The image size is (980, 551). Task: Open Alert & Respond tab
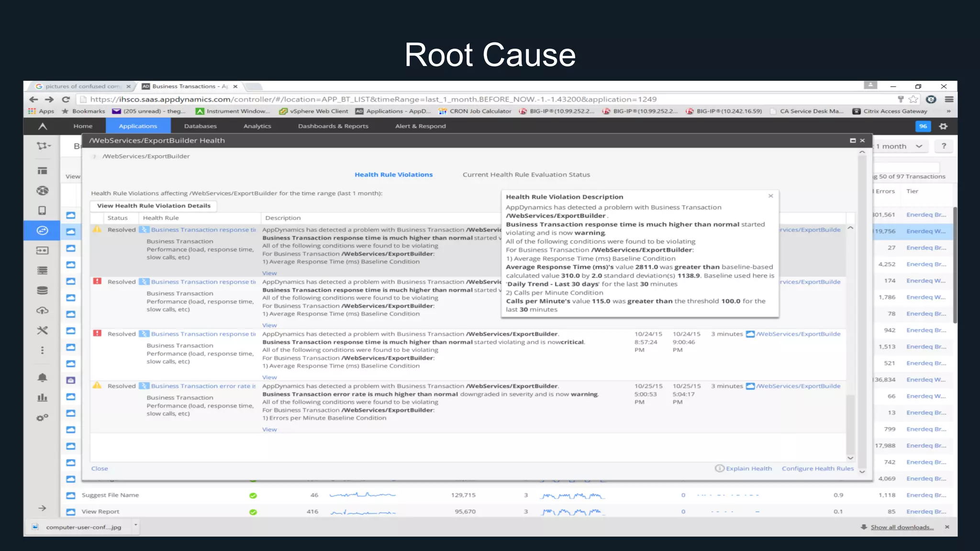click(x=421, y=126)
